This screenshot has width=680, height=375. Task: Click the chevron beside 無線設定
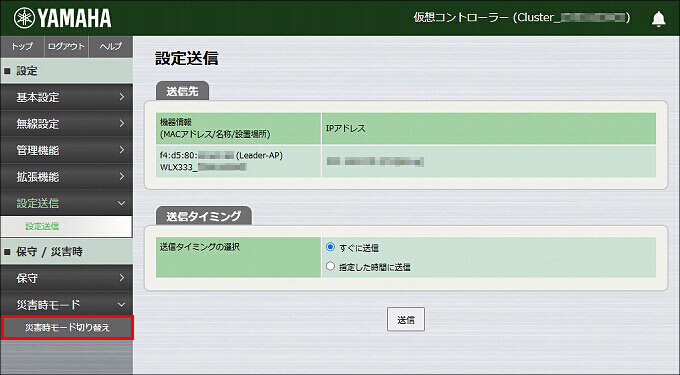pyautogui.click(x=121, y=123)
